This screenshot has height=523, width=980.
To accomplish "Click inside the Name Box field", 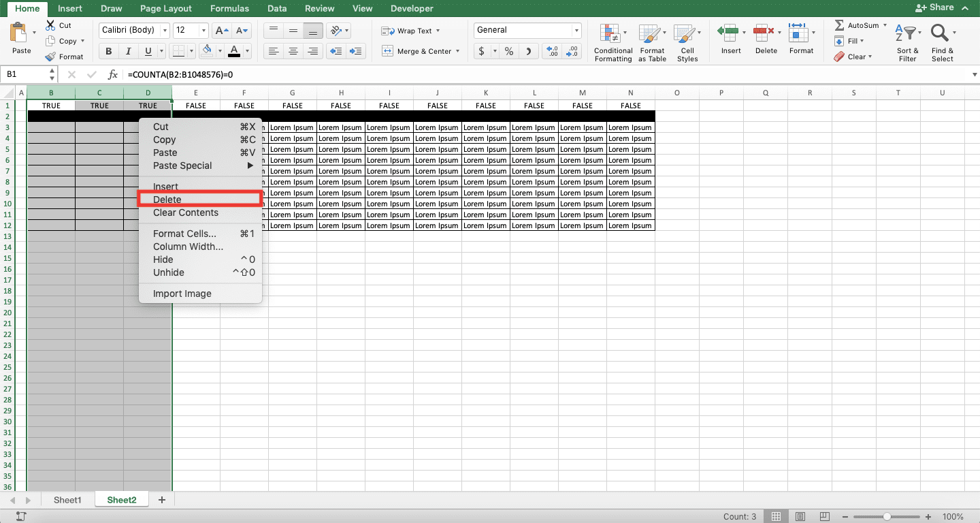I will [24, 74].
